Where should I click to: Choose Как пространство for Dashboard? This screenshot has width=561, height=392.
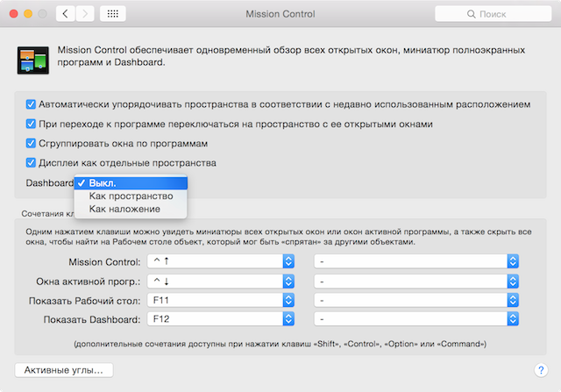tap(131, 196)
